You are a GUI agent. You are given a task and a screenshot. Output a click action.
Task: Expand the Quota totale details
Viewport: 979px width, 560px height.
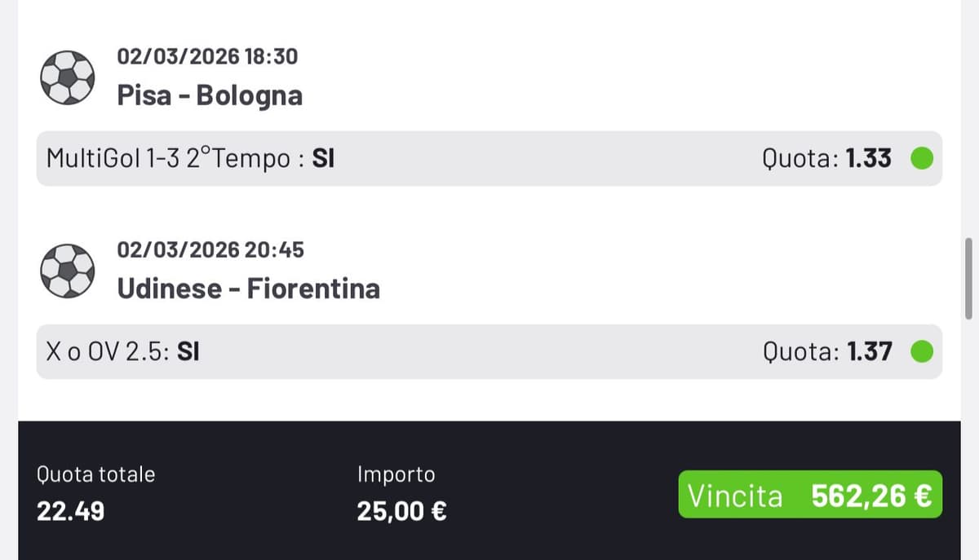[95, 493]
